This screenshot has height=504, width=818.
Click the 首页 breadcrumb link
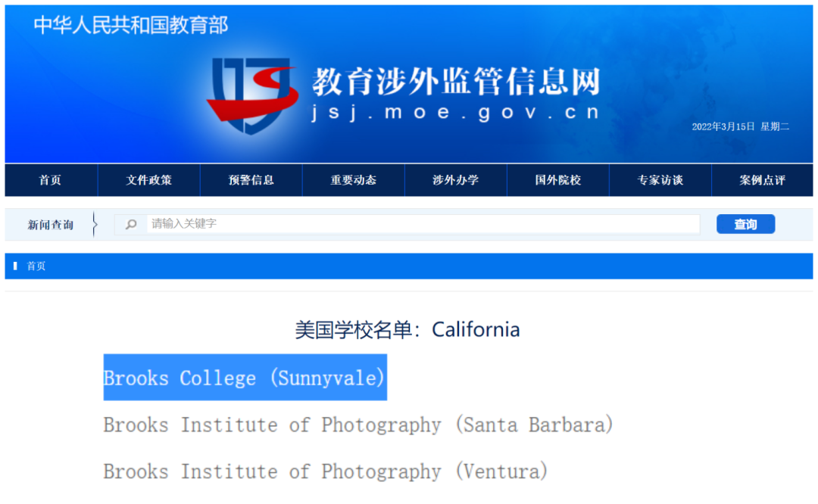point(36,266)
